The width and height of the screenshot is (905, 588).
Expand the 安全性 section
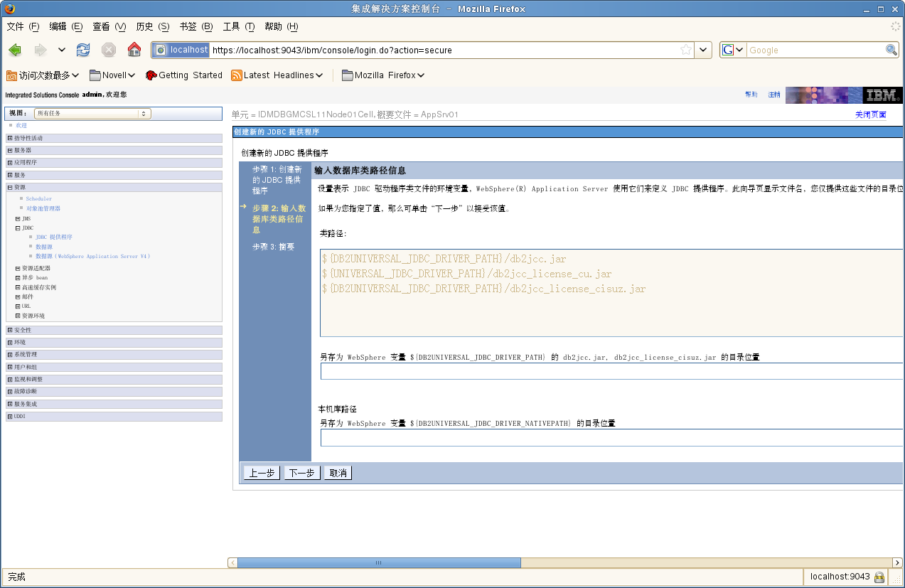tap(10, 330)
